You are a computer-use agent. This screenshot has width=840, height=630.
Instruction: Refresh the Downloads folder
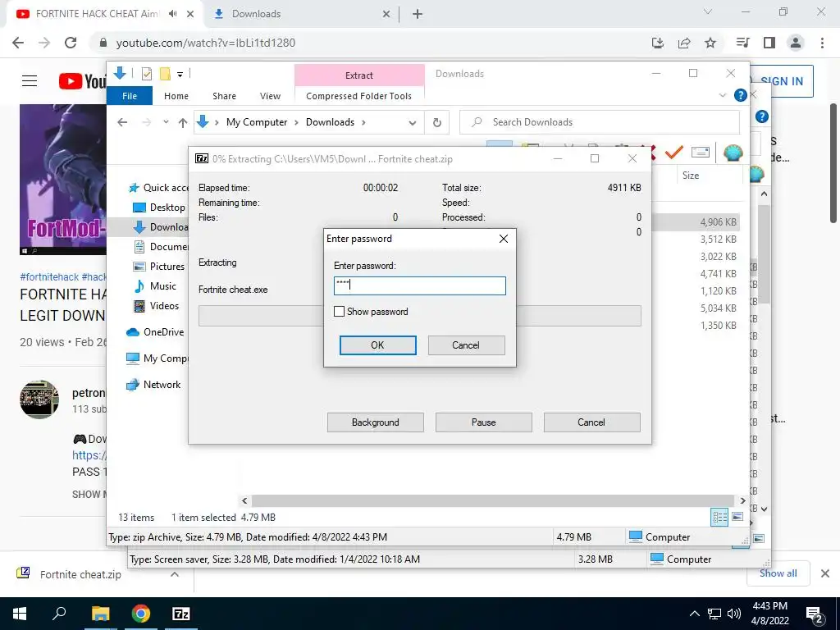(x=437, y=123)
